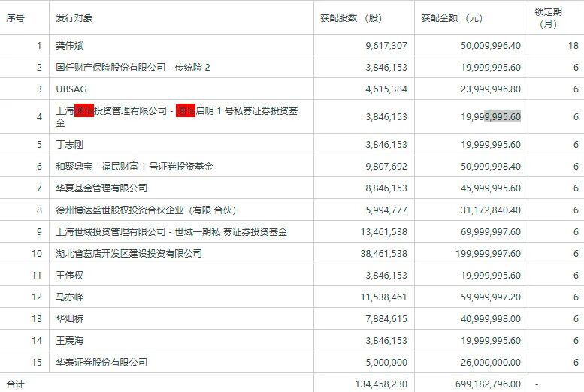This screenshot has height=392, width=584.
Task: Select 国任财产保险股份有限公司 - 传统险 2
Action: coord(133,68)
